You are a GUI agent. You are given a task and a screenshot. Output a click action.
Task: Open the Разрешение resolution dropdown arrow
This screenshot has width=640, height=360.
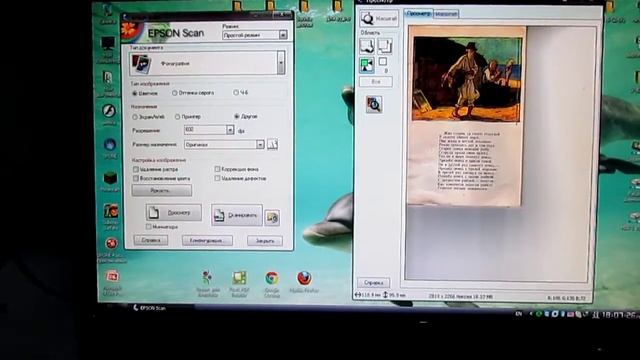tap(230, 130)
